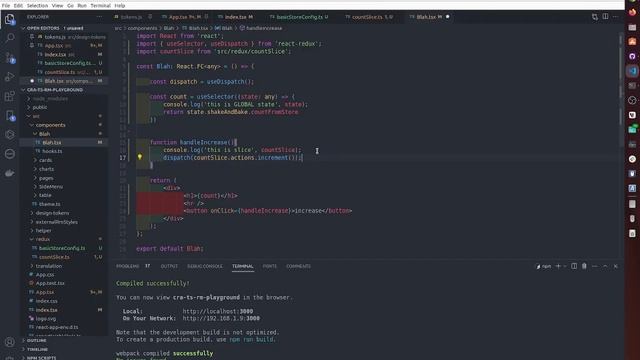
Task: Open the terminal launch profile dropdown
Action: click(565, 266)
